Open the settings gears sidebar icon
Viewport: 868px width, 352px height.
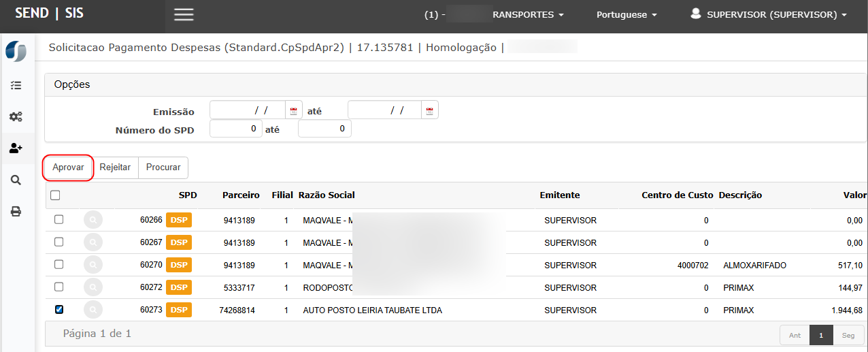[15, 116]
